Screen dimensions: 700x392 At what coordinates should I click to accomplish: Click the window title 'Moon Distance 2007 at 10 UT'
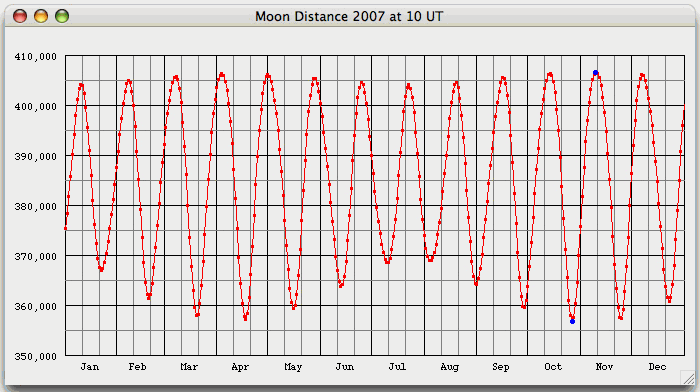[349, 17]
